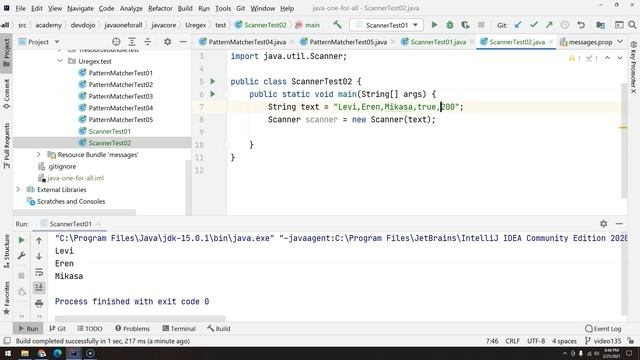This screenshot has width=640, height=360.
Task: Open the TODO tool window
Action: pyautogui.click(x=90, y=329)
